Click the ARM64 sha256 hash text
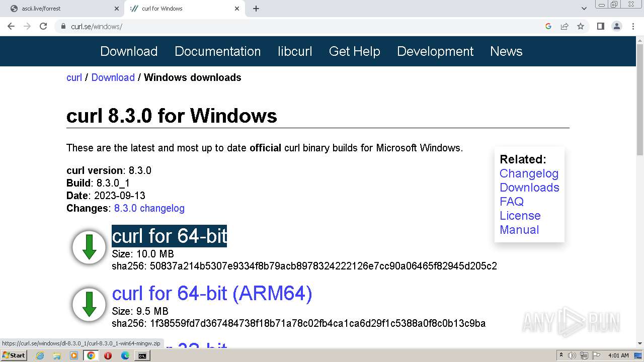 pyautogui.click(x=317, y=323)
